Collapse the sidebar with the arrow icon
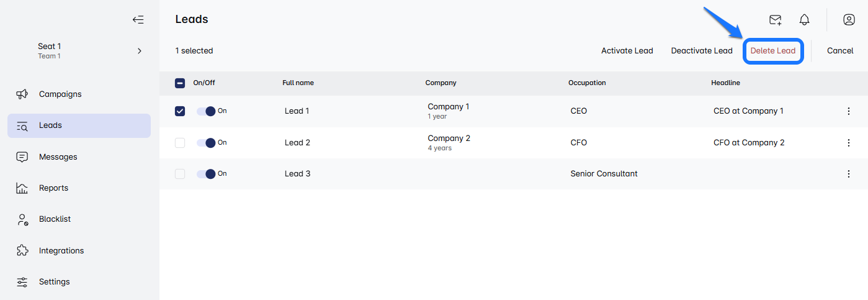Viewport: 868px width, 300px height. (x=138, y=19)
